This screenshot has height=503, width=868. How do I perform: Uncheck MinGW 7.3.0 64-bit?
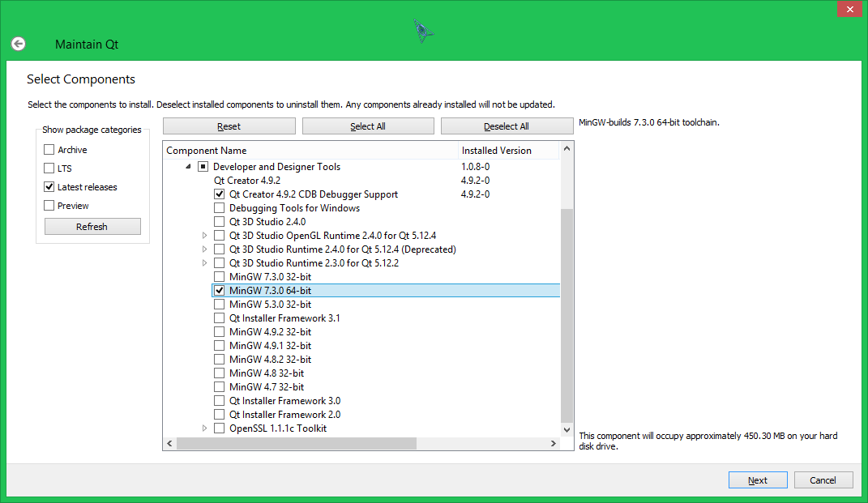[219, 291]
